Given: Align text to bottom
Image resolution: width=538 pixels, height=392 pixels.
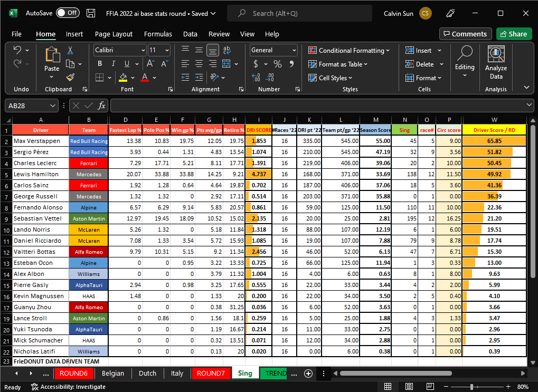Looking at the screenshot, I should [213, 51].
